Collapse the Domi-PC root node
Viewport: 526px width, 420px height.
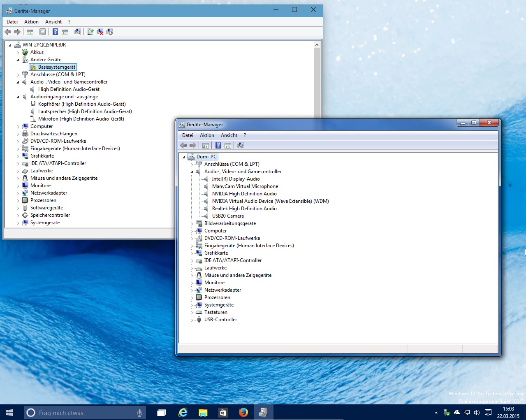pos(184,157)
